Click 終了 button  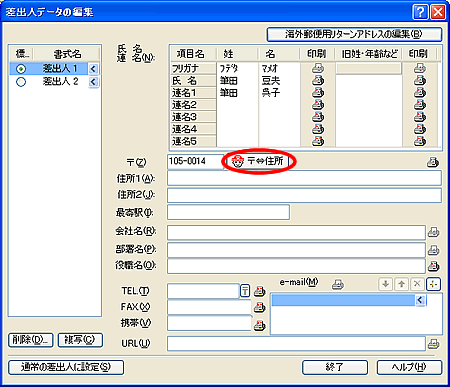click(x=335, y=367)
